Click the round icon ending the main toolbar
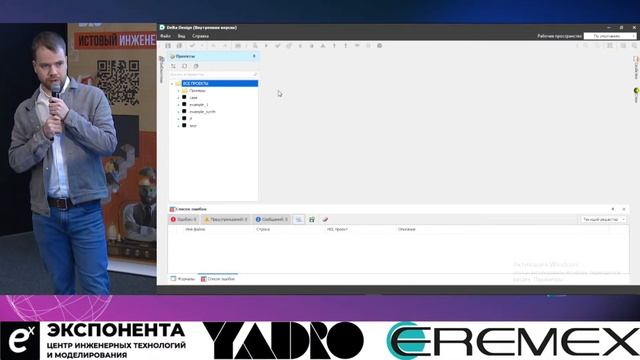 coord(380,46)
